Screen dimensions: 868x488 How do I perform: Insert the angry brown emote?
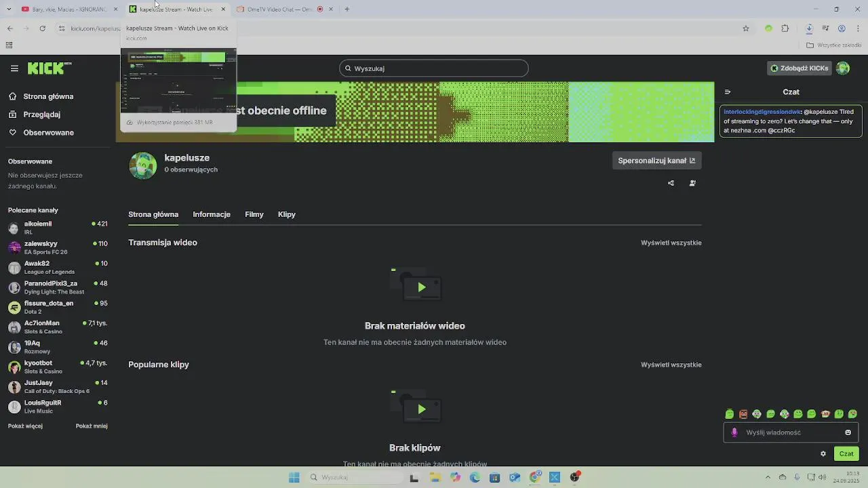point(743,414)
